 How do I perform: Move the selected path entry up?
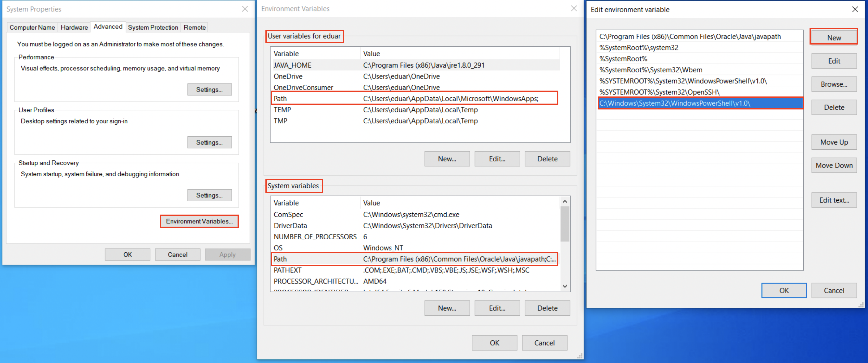click(834, 142)
